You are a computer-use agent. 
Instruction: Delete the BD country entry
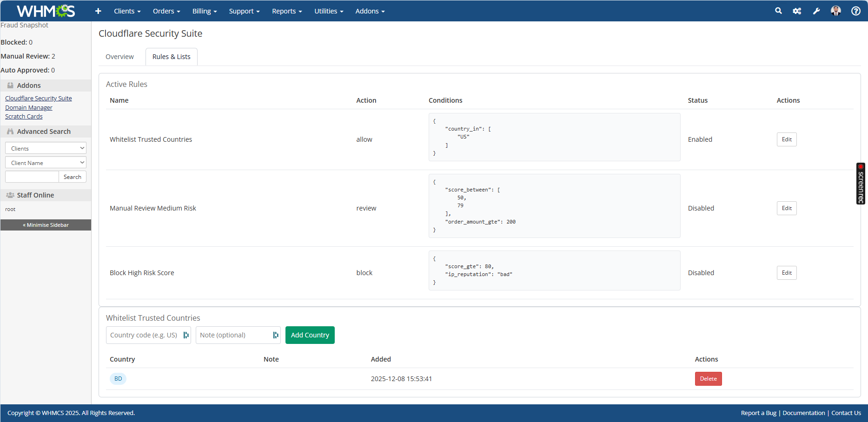(x=708, y=379)
